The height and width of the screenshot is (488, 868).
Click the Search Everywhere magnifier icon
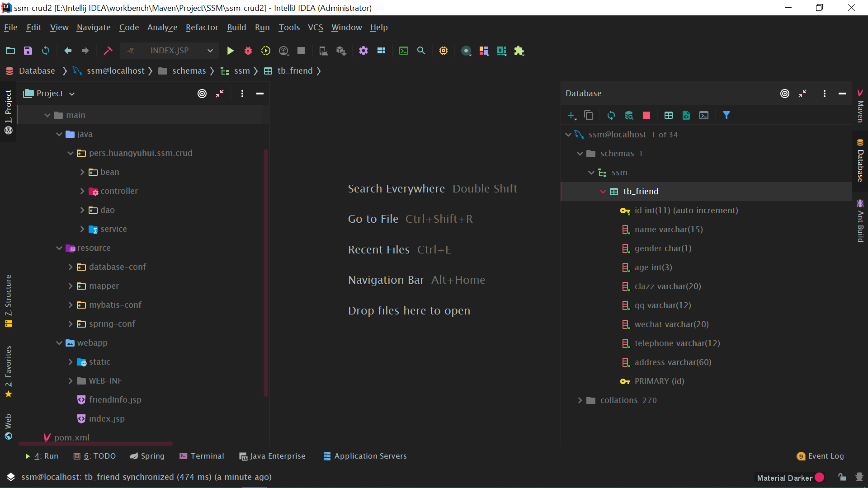(x=421, y=51)
